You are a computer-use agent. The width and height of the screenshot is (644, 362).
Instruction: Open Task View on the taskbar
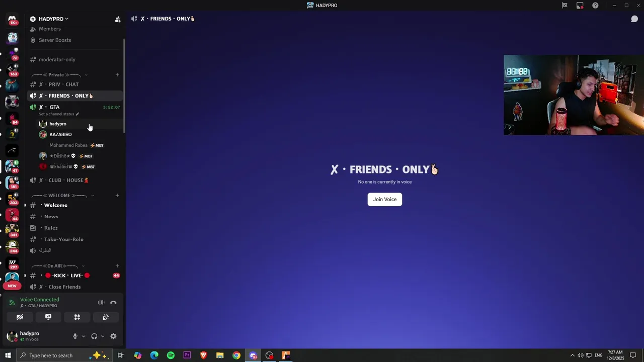pyautogui.click(x=121, y=355)
